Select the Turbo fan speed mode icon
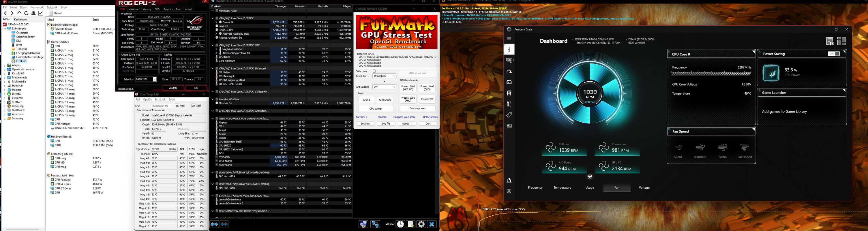This screenshot has height=231, width=868. [722, 147]
